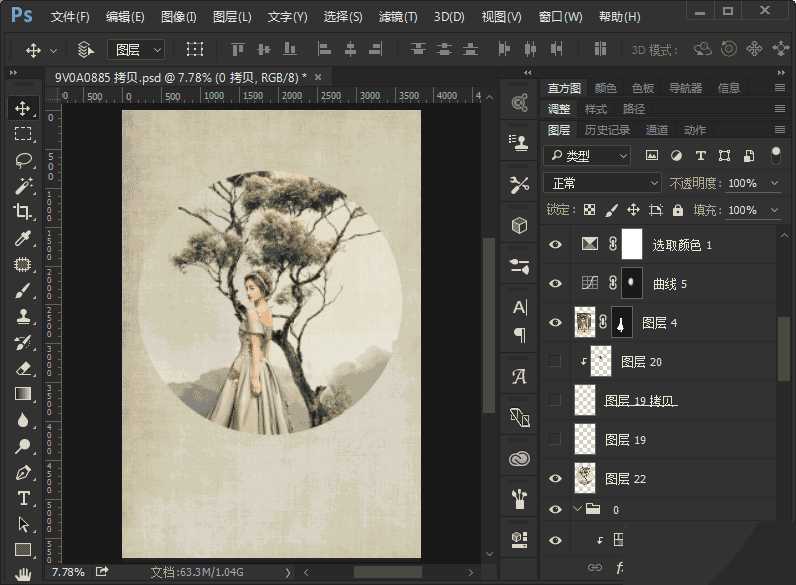The height and width of the screenshot is (585, 796).
Task: Collapse the layer group named 0
Action: pyautogui.click(x=576, y=509)
